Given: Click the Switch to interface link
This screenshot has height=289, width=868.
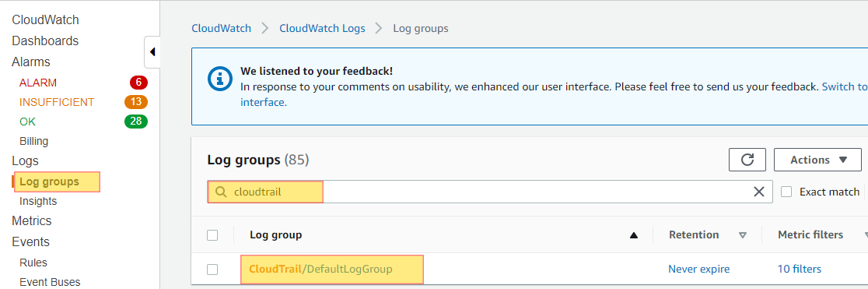Looking at the screenshot, I should tap(845, 86).
